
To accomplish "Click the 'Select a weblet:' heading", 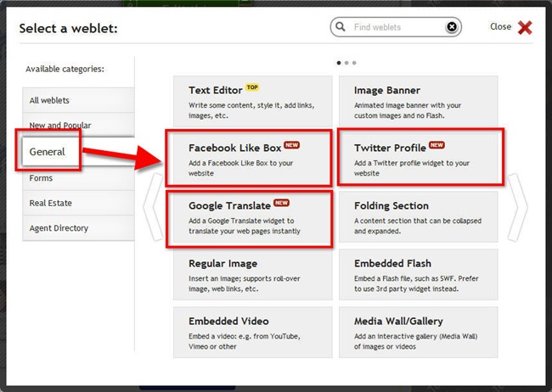I will pos(68,29).
